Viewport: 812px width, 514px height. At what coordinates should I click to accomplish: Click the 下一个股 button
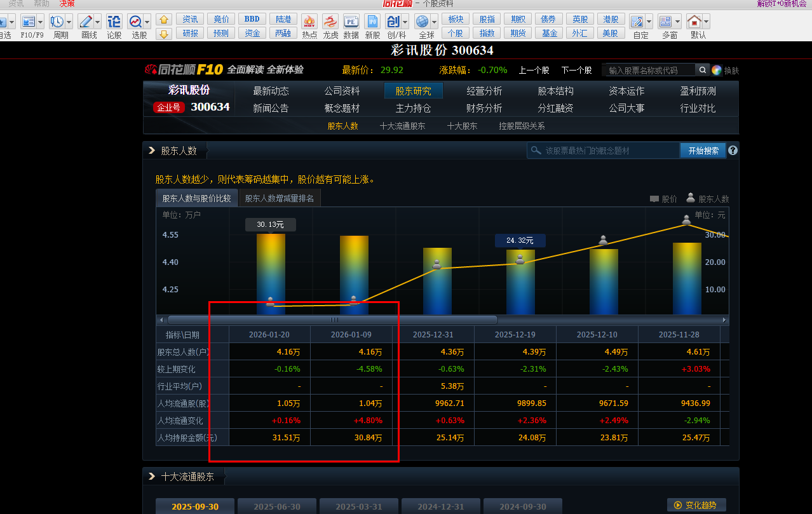[576, 70]
